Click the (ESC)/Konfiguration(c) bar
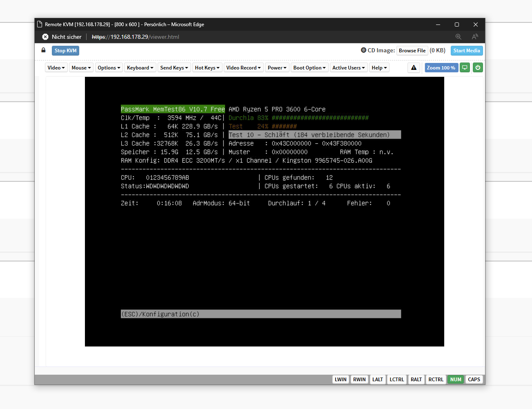Image resolution: width=532 pixels, height=409 pixels. [x=261, y=314]
